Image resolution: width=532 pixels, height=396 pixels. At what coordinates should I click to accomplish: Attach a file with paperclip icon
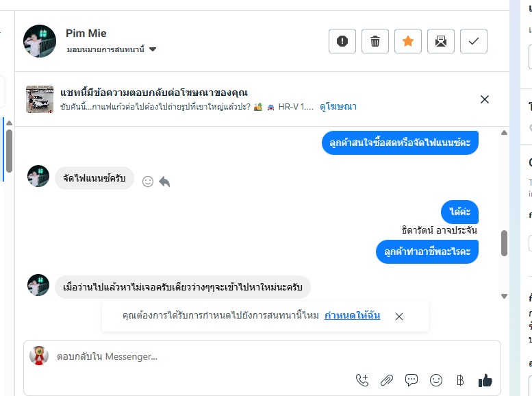coord(387,380)
